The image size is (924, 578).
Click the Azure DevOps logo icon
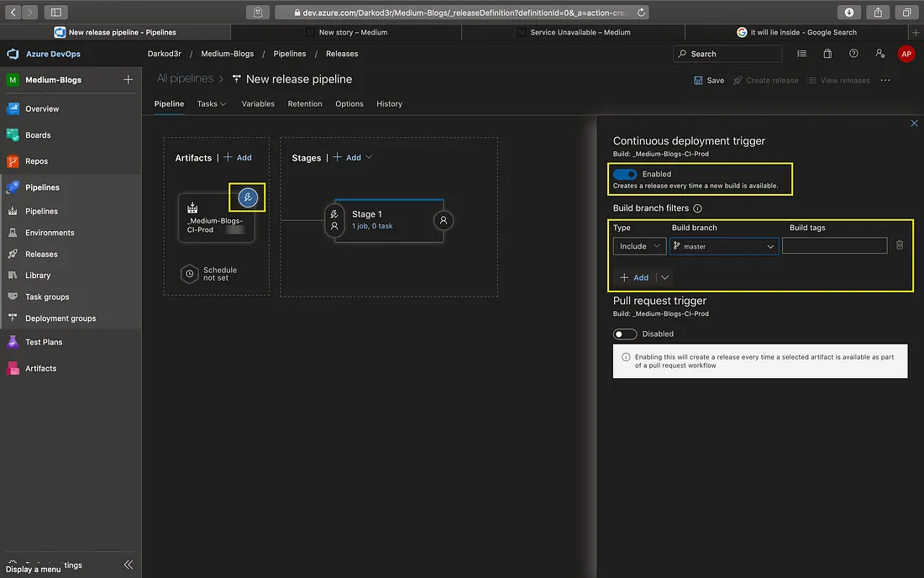(x=13, y=54)
